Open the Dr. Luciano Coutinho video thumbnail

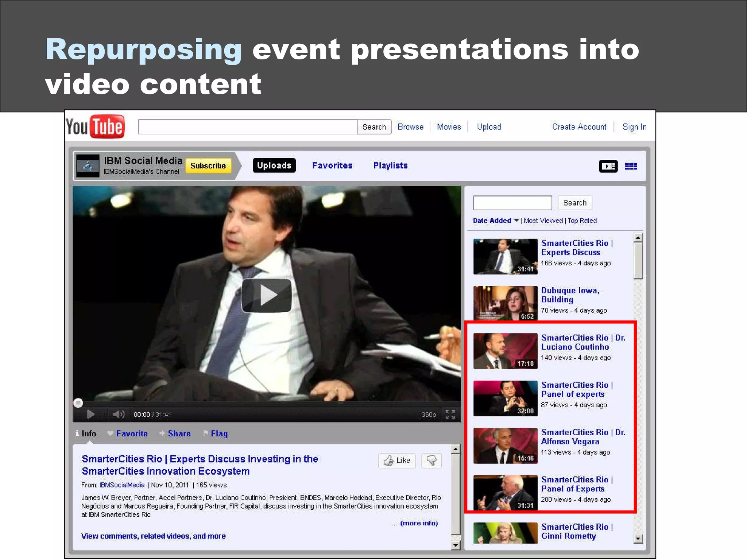point(505,351)
